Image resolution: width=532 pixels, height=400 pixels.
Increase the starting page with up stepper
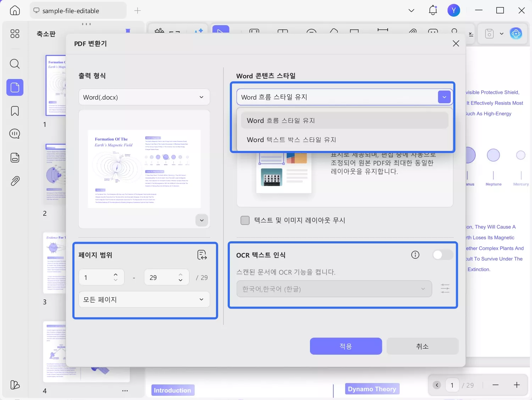pyautogui.click(x=115, y=274)
